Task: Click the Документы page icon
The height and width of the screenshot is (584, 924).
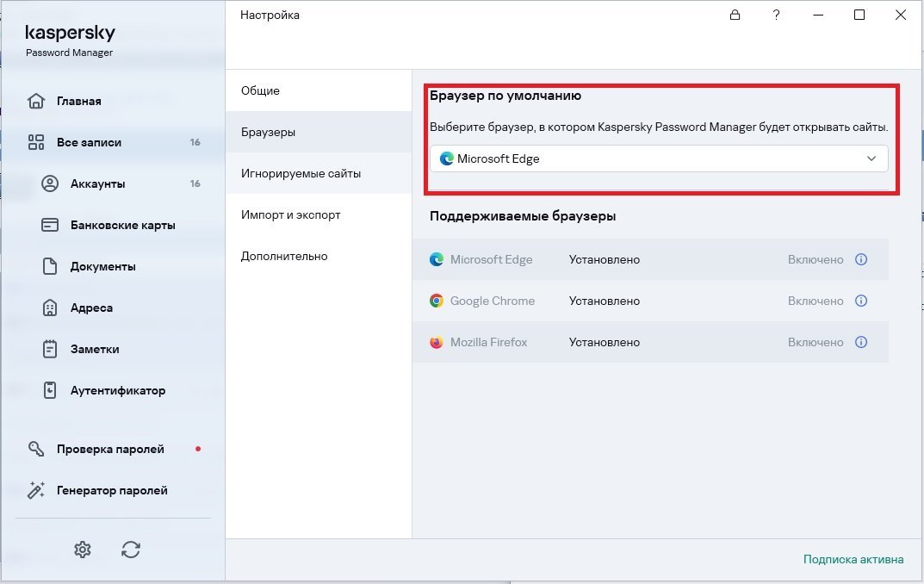Action: [50, 266]
